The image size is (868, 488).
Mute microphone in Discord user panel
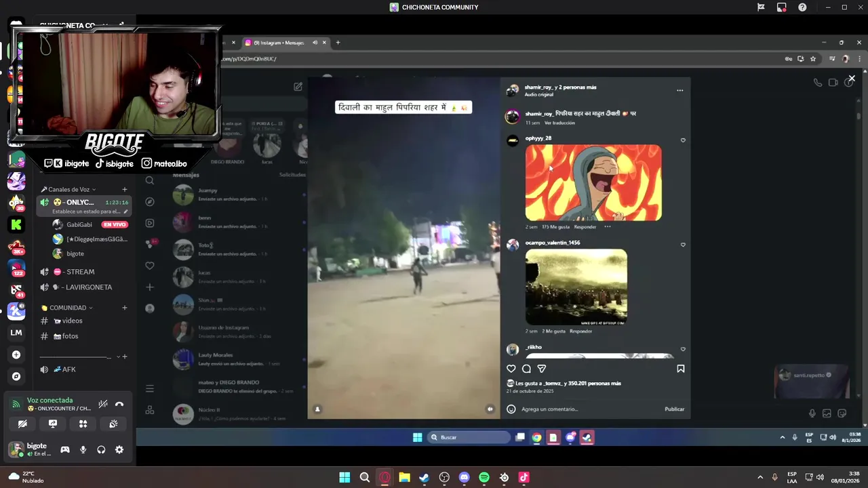[x=83, y=449]
